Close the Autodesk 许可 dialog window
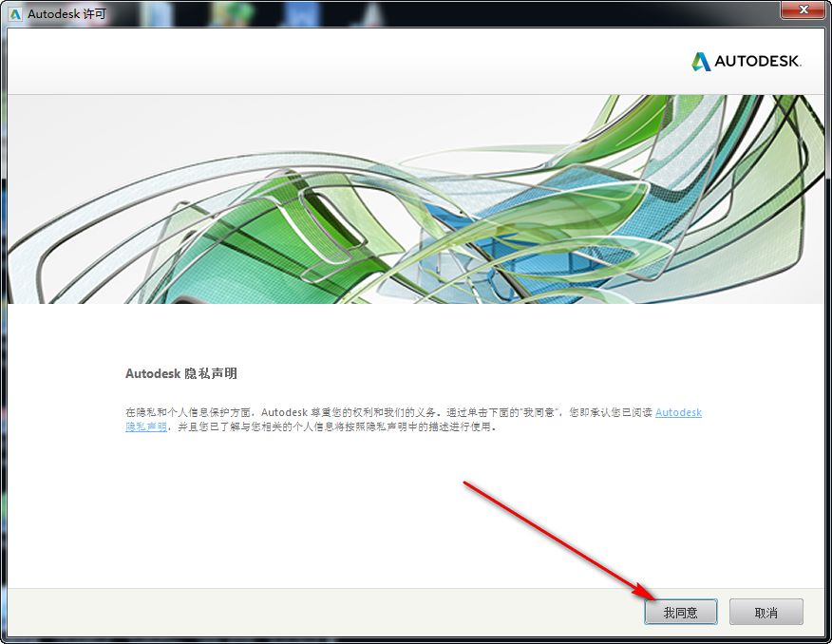Screen dimensions: 832x644 (x=804, y=9)
